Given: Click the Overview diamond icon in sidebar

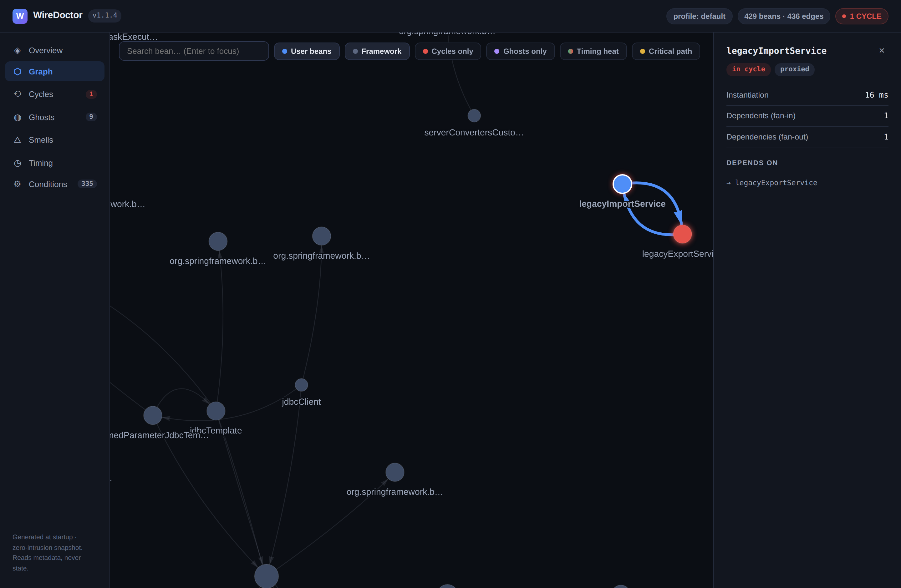Looking at the screenshot, I should pyautogui.click(x=18, y=51).
